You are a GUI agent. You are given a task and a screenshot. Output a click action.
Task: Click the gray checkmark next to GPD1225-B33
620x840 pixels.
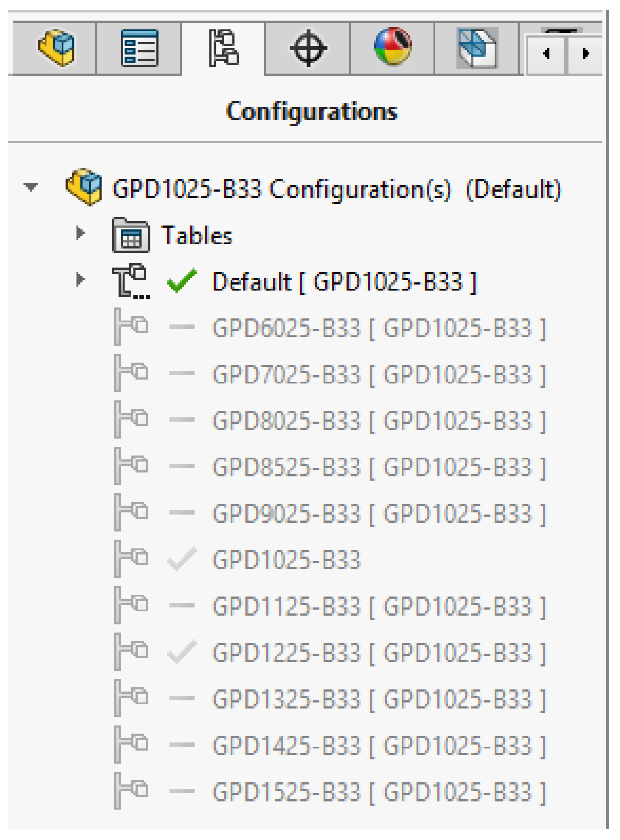pyautogui.click(x=182, y=652)
